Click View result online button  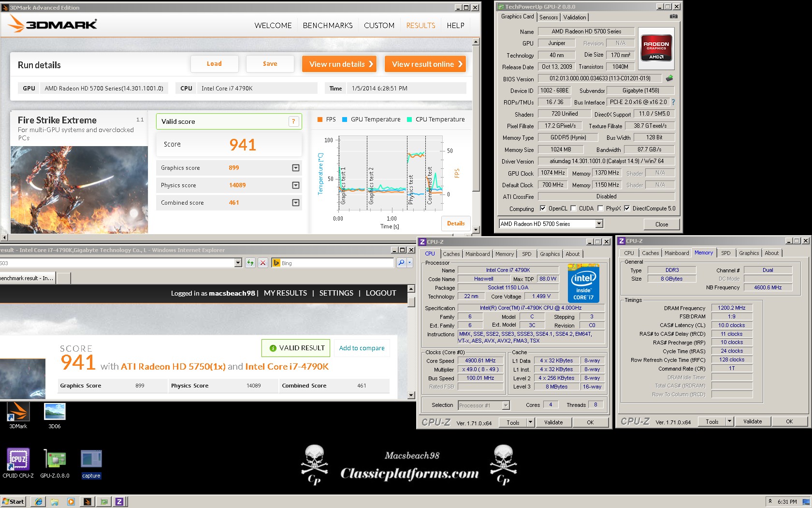[x=425, y=64]
